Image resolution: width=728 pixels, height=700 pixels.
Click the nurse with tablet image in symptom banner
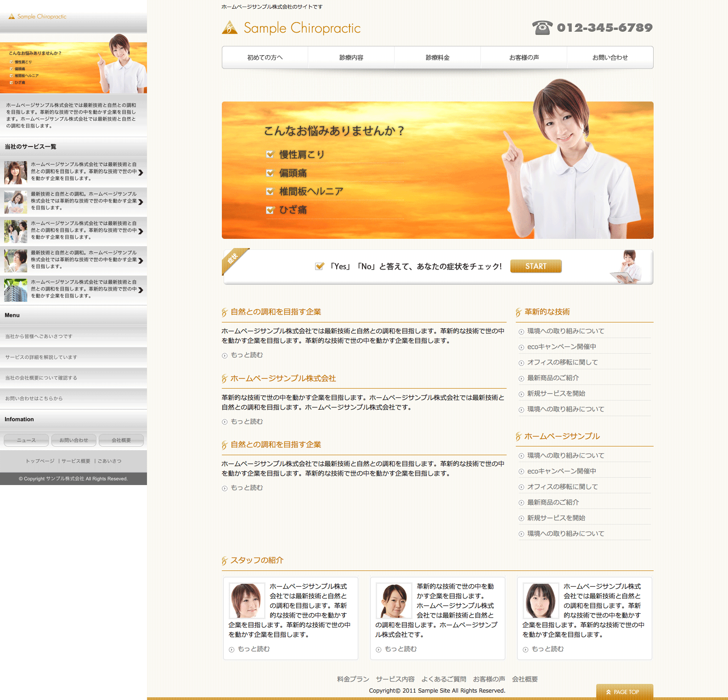(x=627, y=266)
